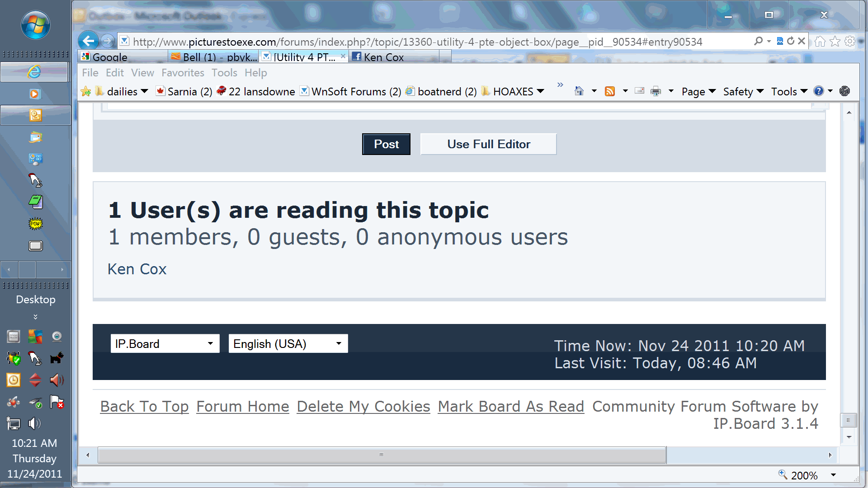The width and height of the screenshot is (868, 488).
Task: Click the Compatibility View icon in address bar
Action: (x=780, y=41)
